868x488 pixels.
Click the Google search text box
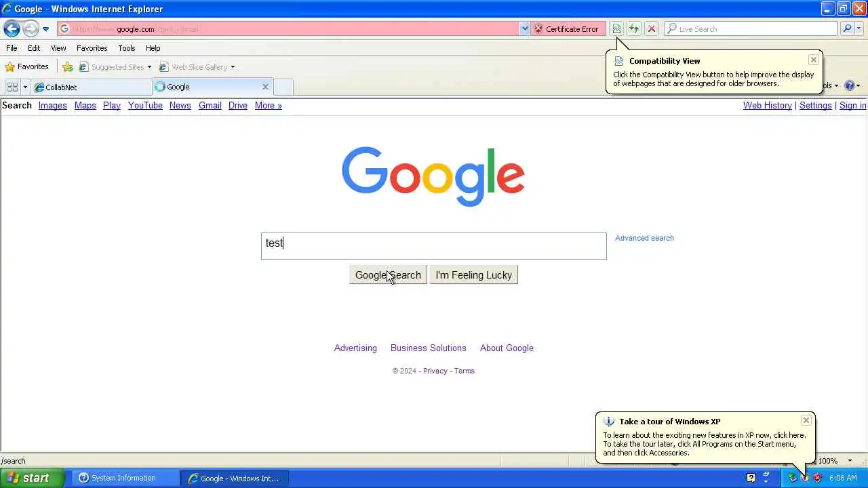pos(433,245)
